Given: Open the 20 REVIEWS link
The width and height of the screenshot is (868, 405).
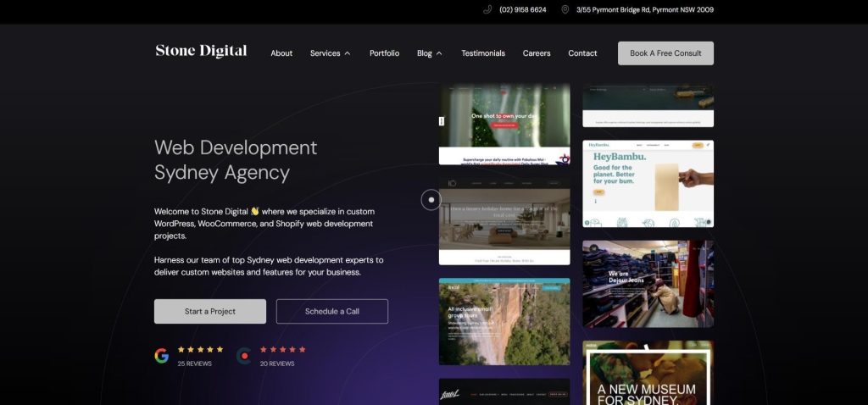Looking at the screenshot, I should point(277,363).
